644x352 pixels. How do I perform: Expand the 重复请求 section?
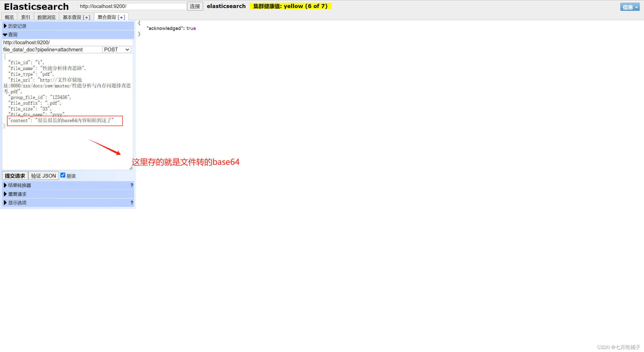(x=5, y=194)
